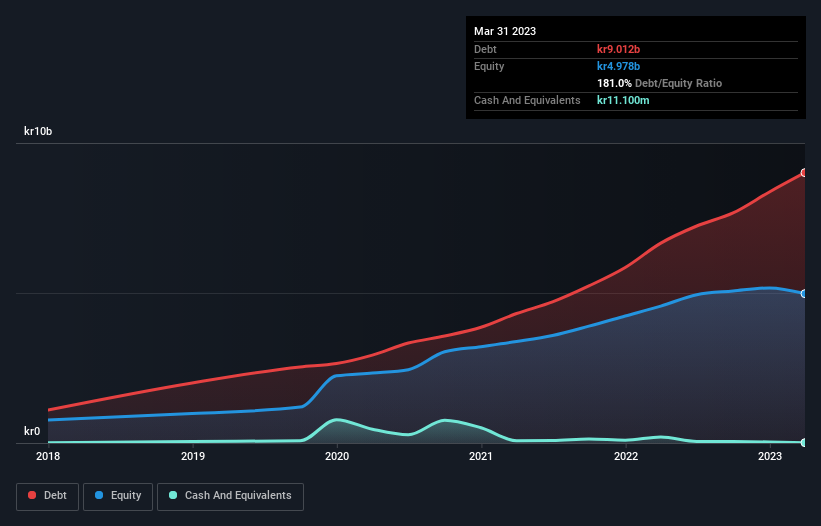Image resolution: width=821 pixels, height=526 pixels.
Task: Toggle the Cash And Equivalents legend button
Action: [x=230, y=496]
